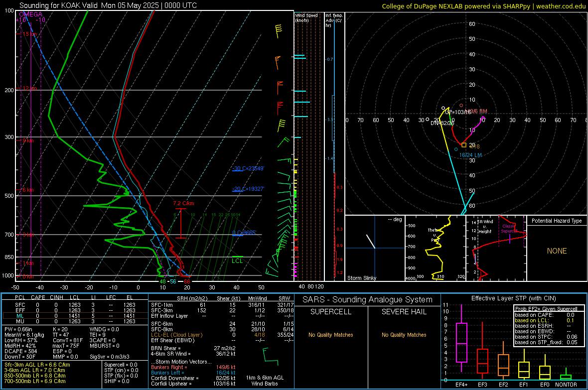Click the SFC-1km shear row

coord(222,305)
